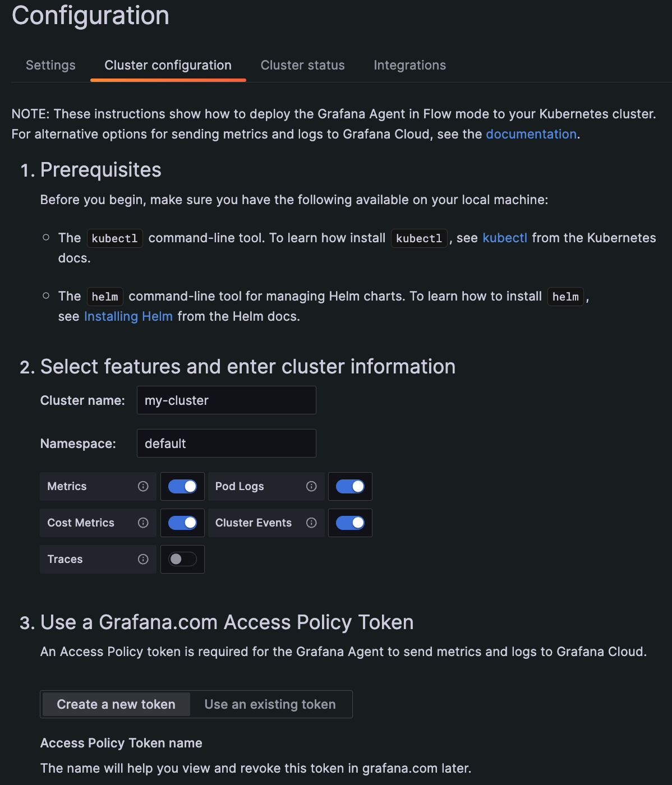
Task: Disable the Metrics toggle
Action: [x=183, y=486]
